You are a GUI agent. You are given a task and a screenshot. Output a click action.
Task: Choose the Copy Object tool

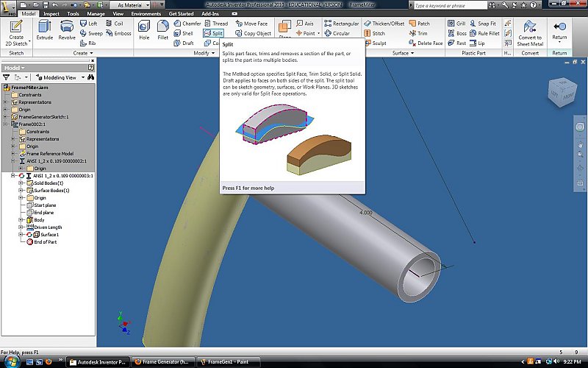coord(253,33)
